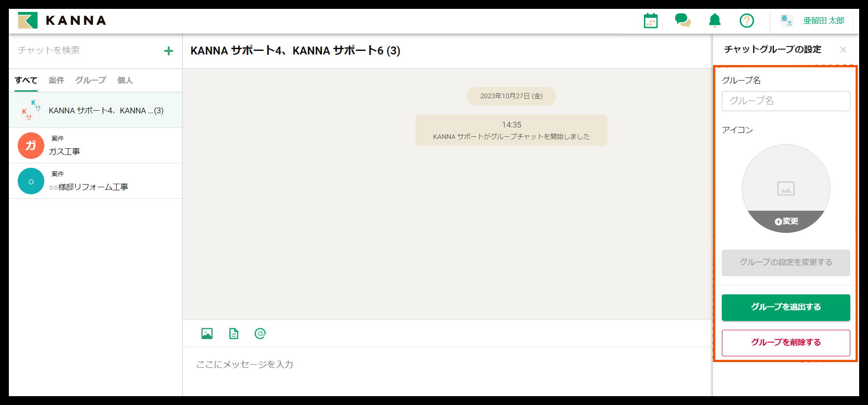Open the help question mark icon
868x405 pixels.
[747, 20]
